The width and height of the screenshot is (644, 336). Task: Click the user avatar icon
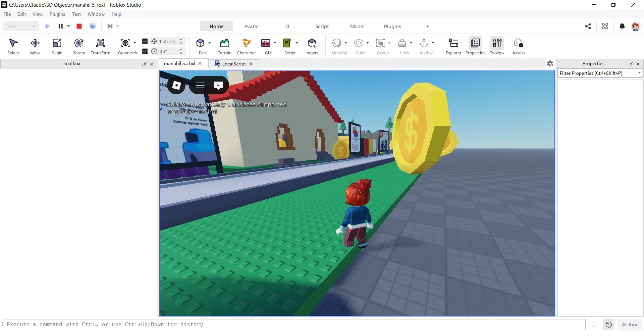[636, 26]
